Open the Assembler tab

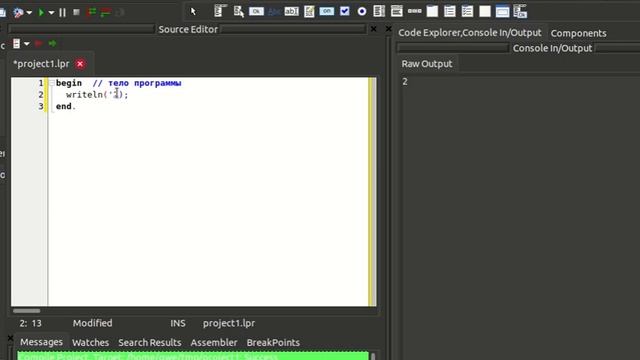click(214, 342)
